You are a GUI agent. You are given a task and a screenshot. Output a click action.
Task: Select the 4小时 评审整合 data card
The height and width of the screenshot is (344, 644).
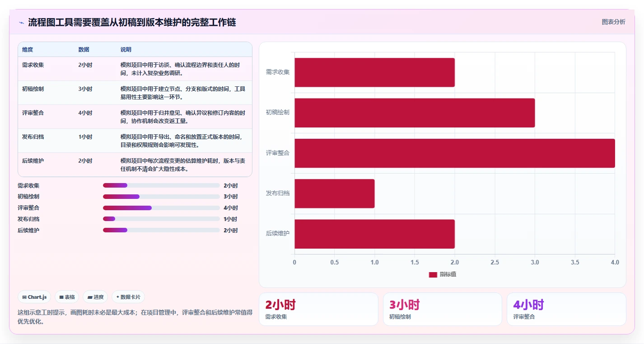[x=566, y=309]
